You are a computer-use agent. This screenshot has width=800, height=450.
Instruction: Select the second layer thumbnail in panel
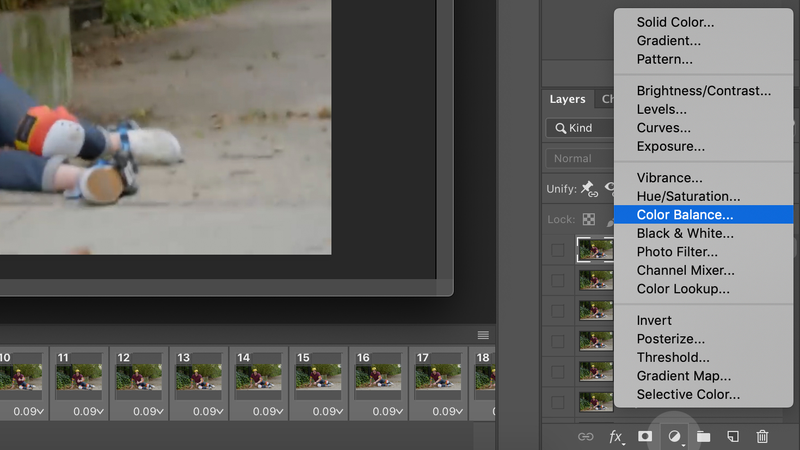point(596,280)
